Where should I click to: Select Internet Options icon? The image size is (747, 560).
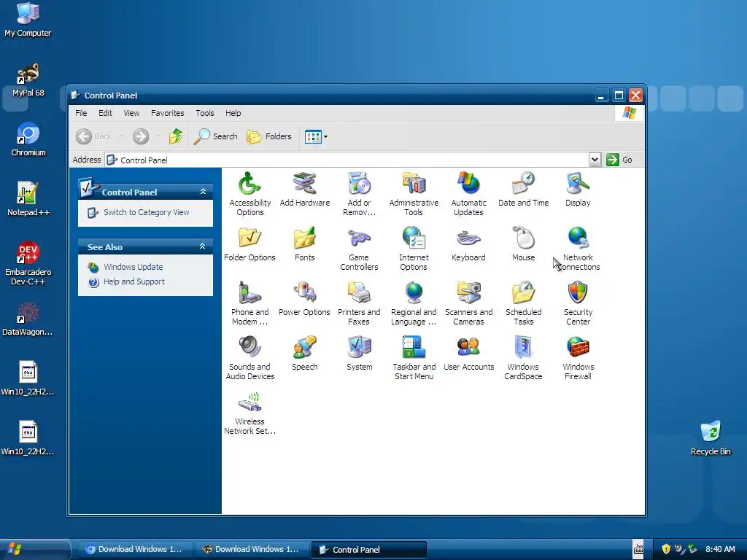pos(414,248)
